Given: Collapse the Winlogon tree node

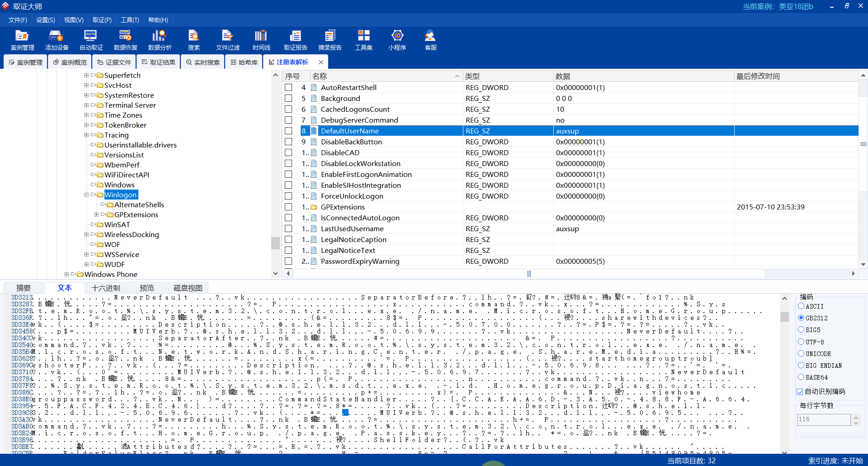Looking at the screenshot, I should [86, 195].
